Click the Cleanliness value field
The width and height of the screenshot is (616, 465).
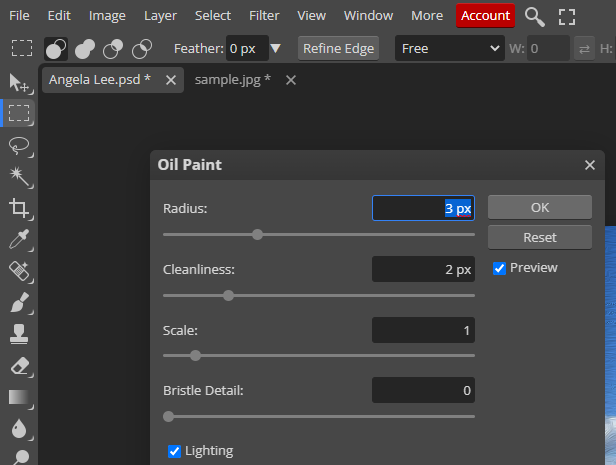pos(423,269)
